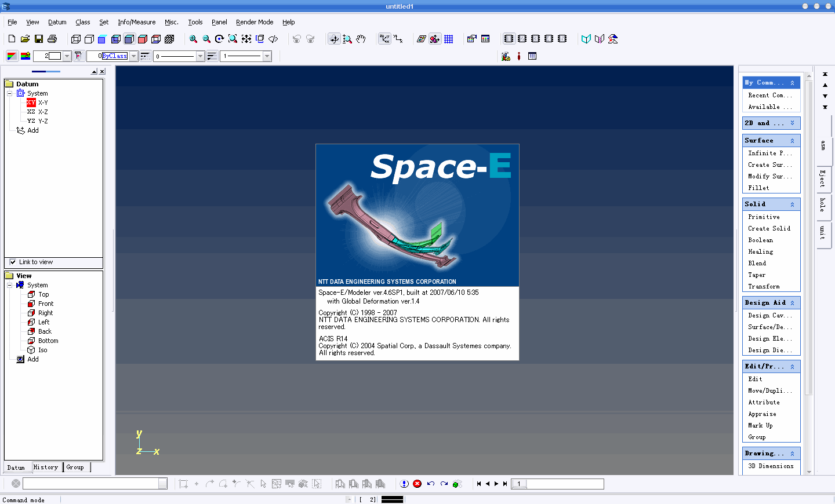Activate viewport layout 4 toggle

click(x=549, y=39)
